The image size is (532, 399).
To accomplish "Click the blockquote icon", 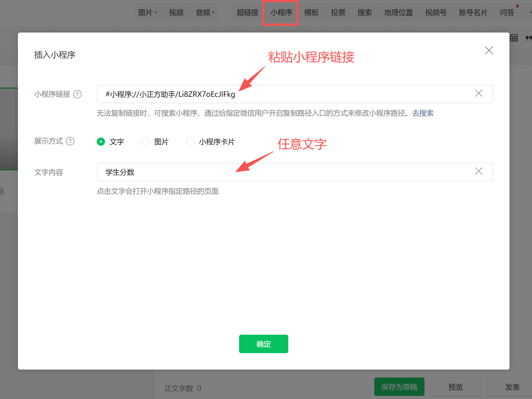I will point(528,38).
